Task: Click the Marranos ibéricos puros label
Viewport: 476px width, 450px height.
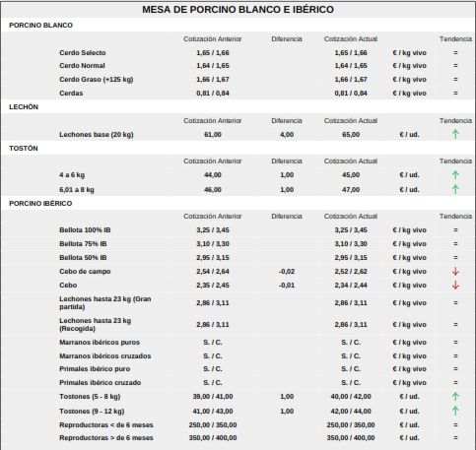Action: (x=100, y=343)
